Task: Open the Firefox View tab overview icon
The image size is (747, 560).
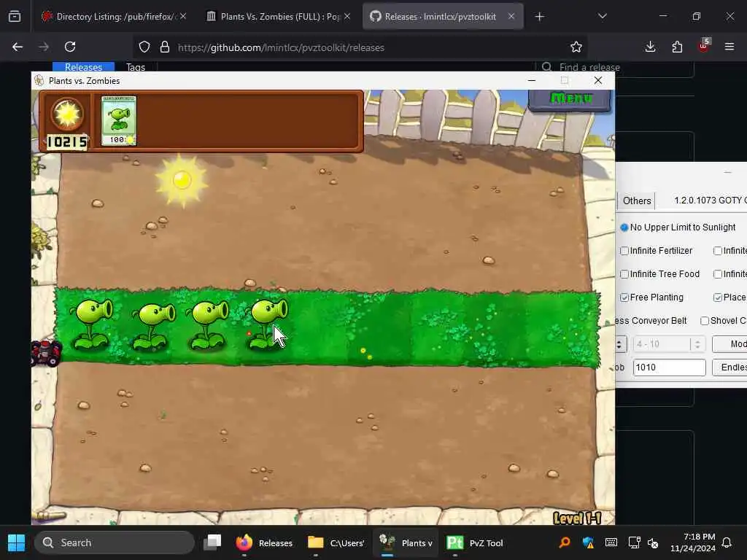Action: pos(15,17)
